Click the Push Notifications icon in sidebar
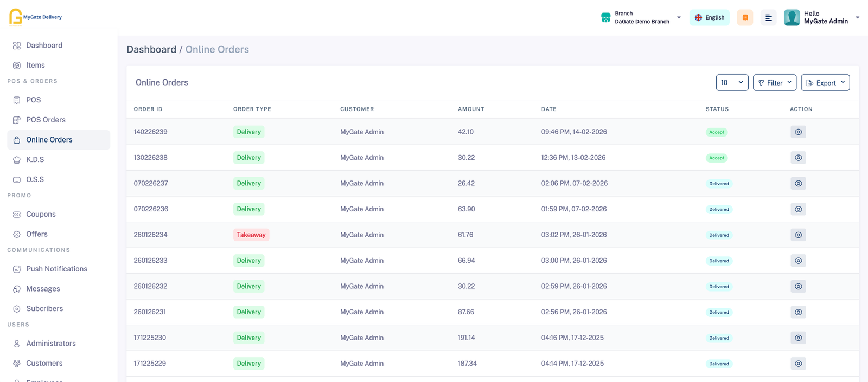 (x=17, y=269)
